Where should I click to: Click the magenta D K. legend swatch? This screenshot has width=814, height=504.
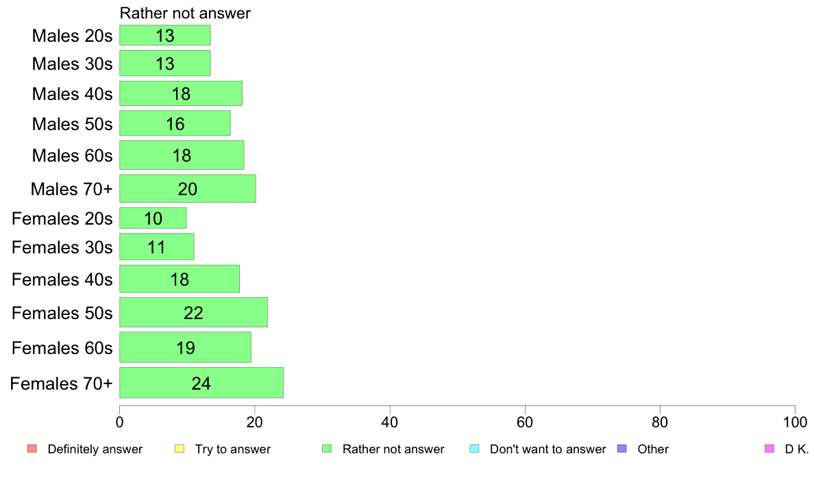click(x=769, y=449)
